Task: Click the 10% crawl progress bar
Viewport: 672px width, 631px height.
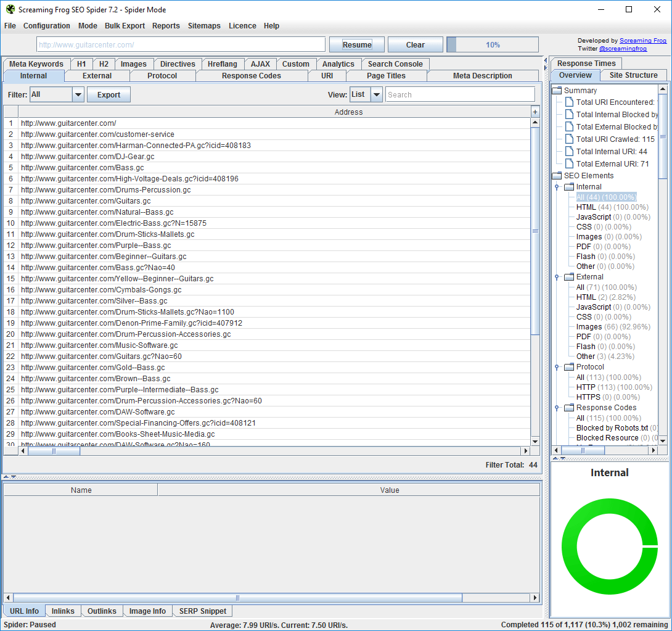Action: (x=493, y=44)
